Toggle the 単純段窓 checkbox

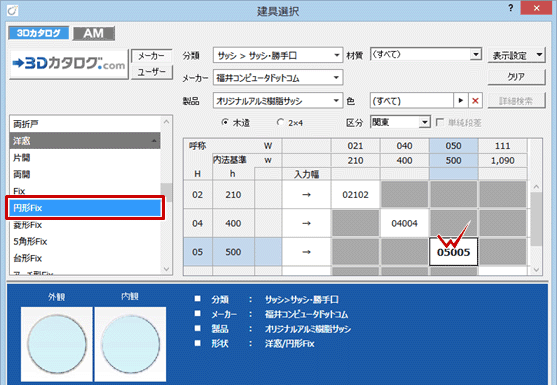[440, 123]
